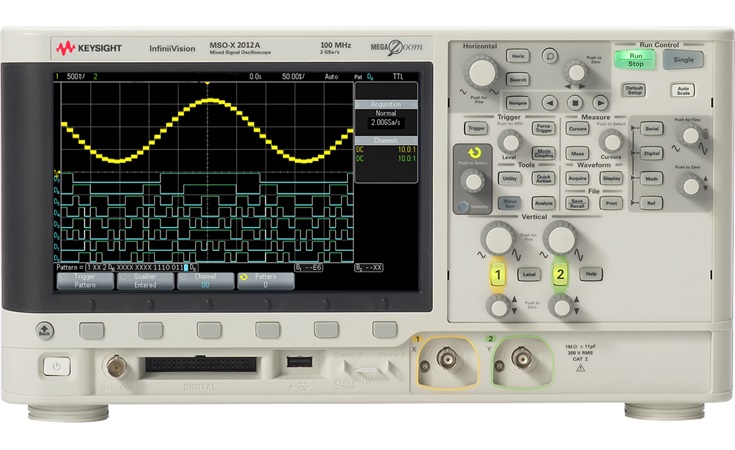Image resolution: width=735 pixels, height=450 pixels.
Task: Push the round Intensity button
Action: click(x=463, y=206)
